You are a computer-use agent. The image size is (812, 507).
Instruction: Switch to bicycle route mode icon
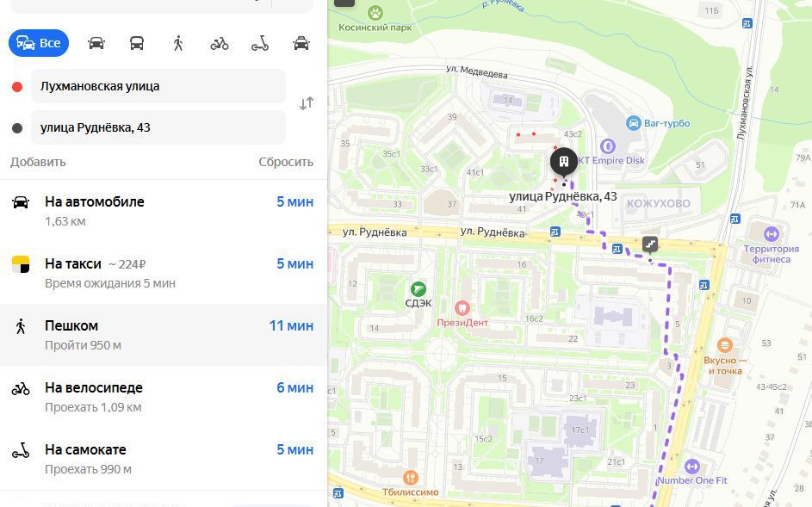(x=219, y=43)
